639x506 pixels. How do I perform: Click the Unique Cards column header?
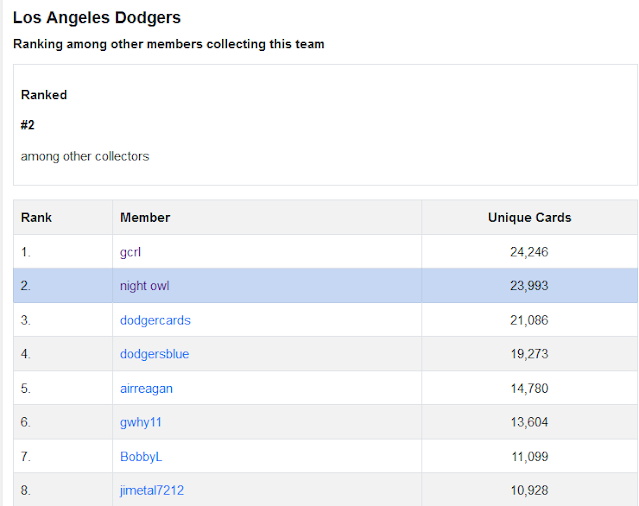tap(529, 218)
